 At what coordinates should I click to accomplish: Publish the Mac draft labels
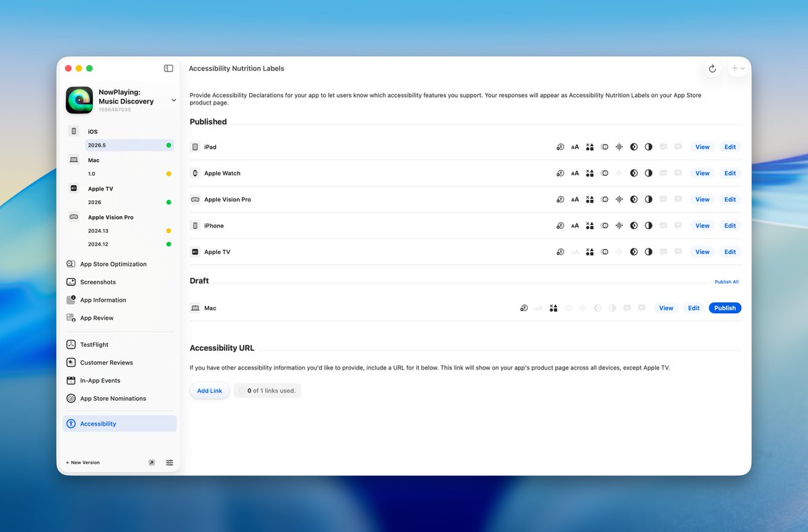click(x=725, y=308)
